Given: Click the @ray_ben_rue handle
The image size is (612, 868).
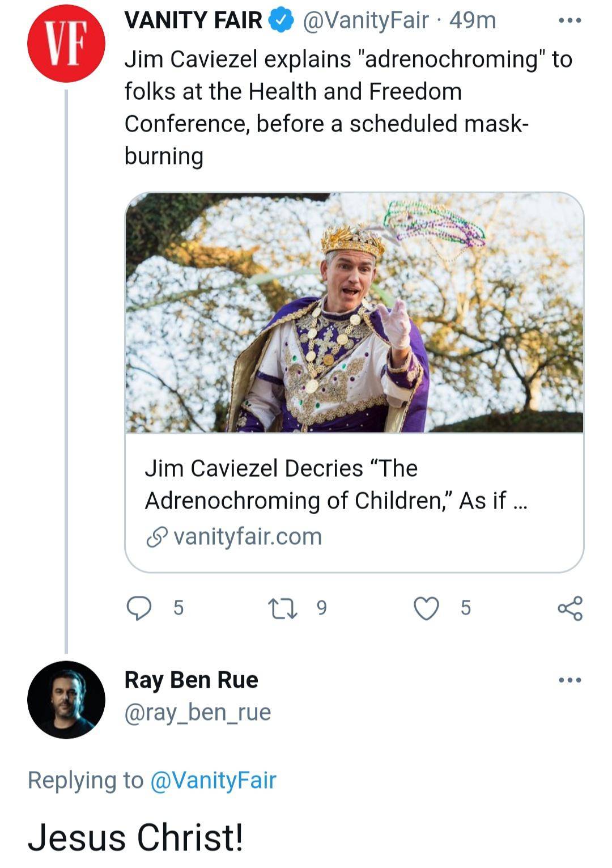Looking at the screenshot, I should click(197, 712).
